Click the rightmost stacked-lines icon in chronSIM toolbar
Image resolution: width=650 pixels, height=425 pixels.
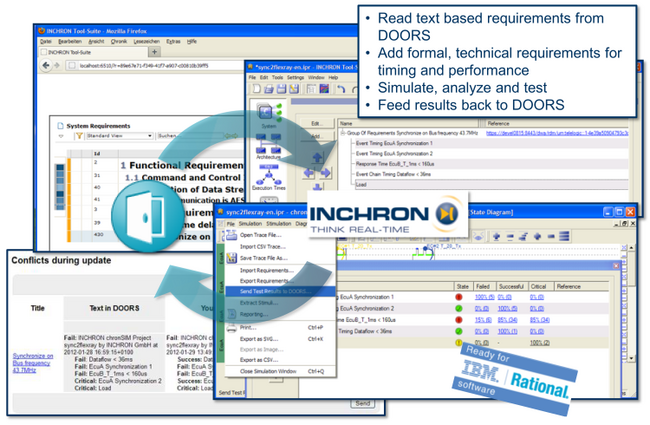click(x=564, y=236)
